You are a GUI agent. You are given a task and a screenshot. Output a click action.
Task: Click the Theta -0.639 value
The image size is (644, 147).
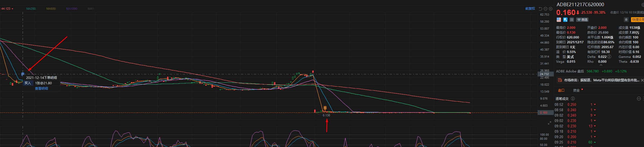(x=634, y=62)
